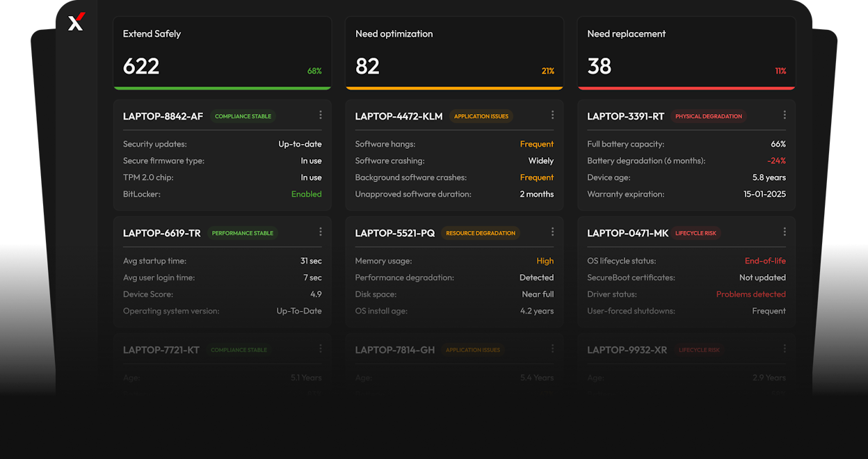Select the Need optimization summary card

[454, 52]
